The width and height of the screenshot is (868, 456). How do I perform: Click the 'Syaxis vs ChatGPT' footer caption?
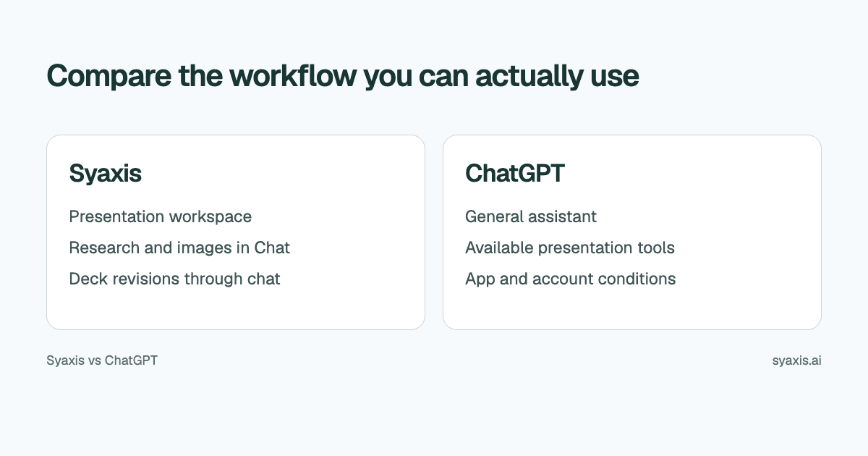pos(102,360)
